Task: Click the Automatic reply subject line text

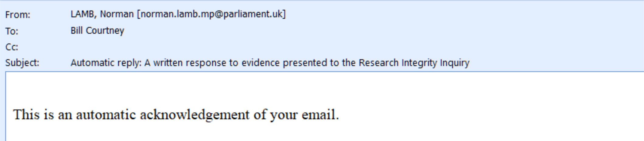Action: pos(270,63)
